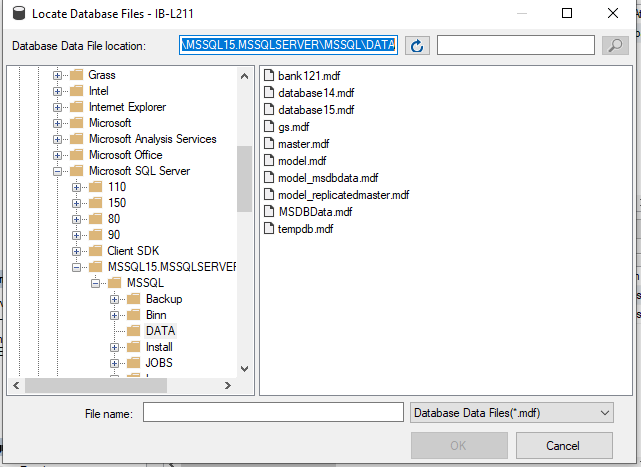
Task: Select the gs.mdf file
Action: click(294, 127)
